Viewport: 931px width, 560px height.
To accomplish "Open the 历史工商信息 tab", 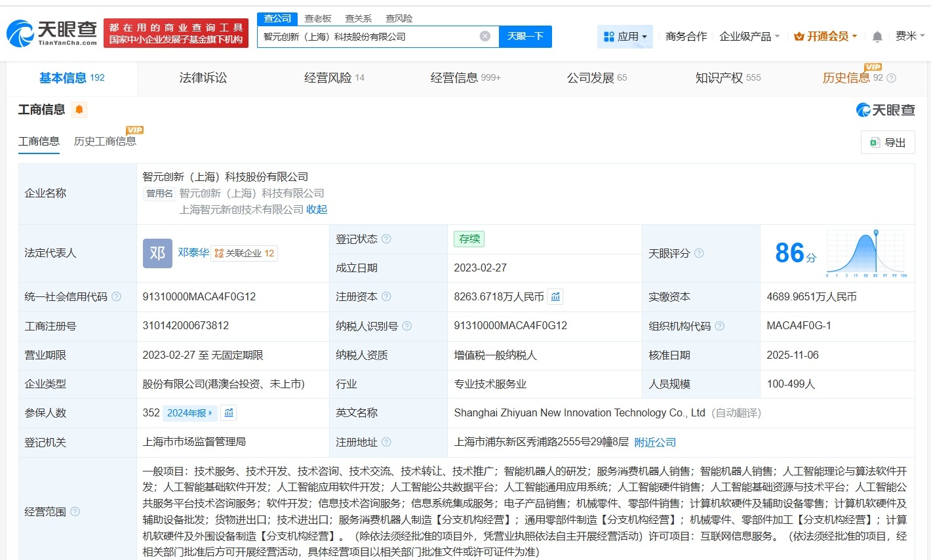I will tap(106, 141).
